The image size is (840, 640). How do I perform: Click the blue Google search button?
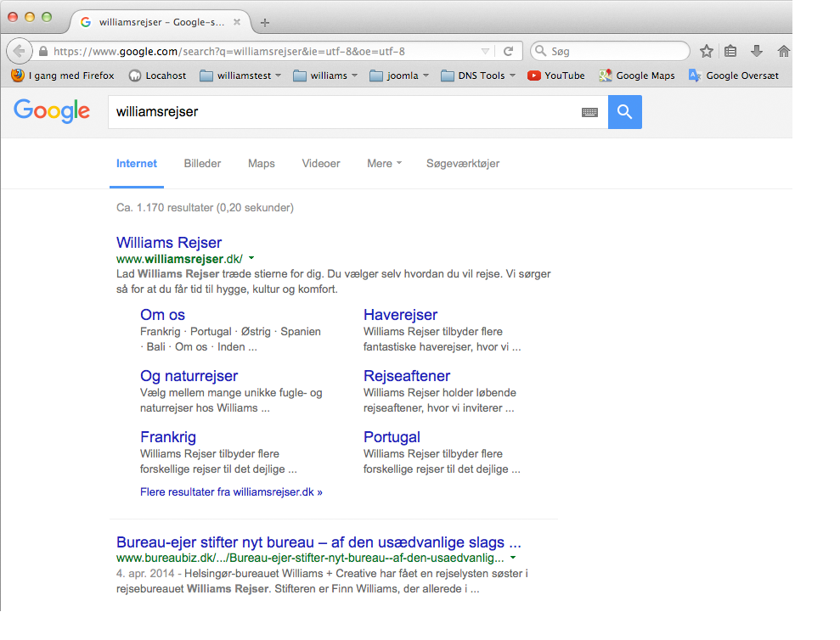click(624, 112)
